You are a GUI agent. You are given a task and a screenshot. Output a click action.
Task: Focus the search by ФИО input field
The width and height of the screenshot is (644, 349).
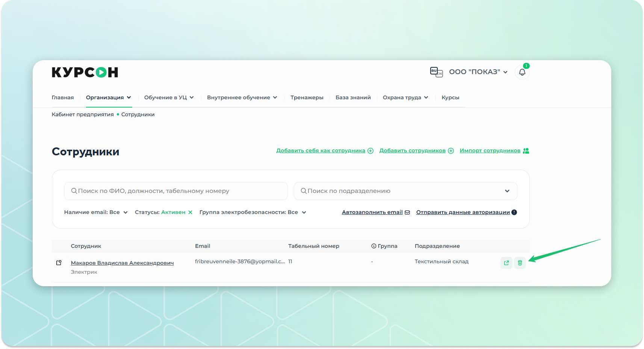click(176, 191)
